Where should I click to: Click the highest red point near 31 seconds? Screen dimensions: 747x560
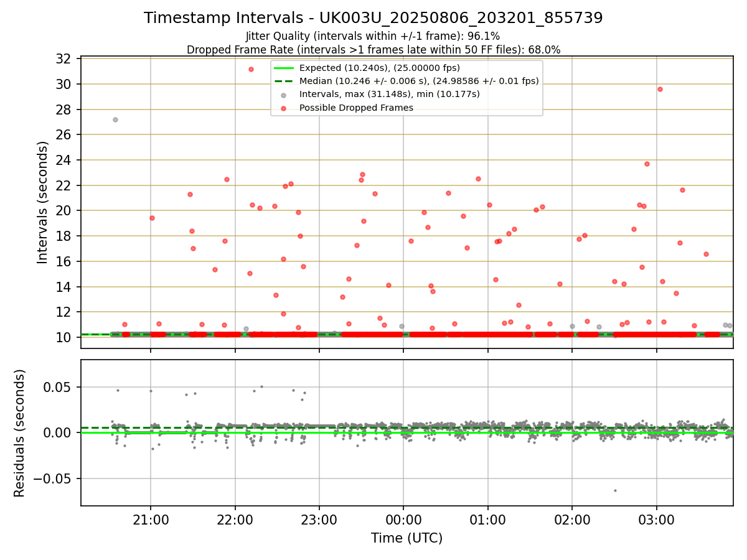251,69
